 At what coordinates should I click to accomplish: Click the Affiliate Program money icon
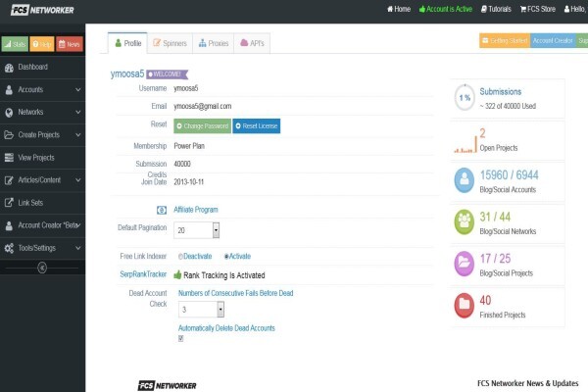(162, 210)
